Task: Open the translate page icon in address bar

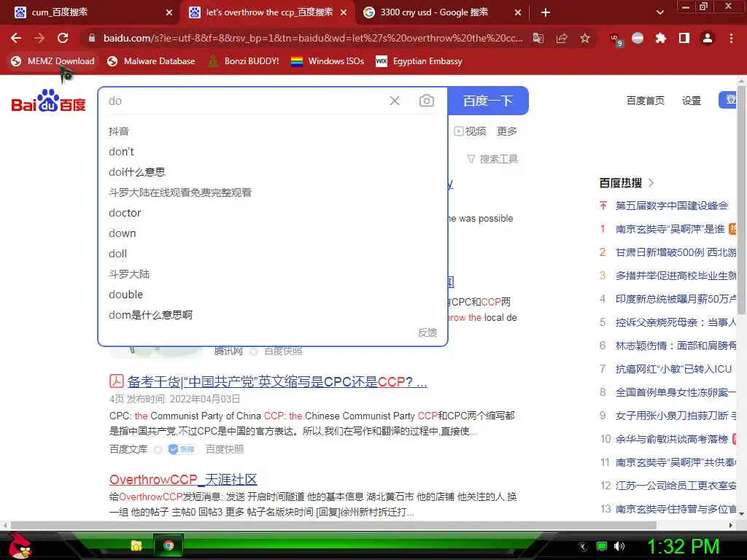Action: coord(538,38)
